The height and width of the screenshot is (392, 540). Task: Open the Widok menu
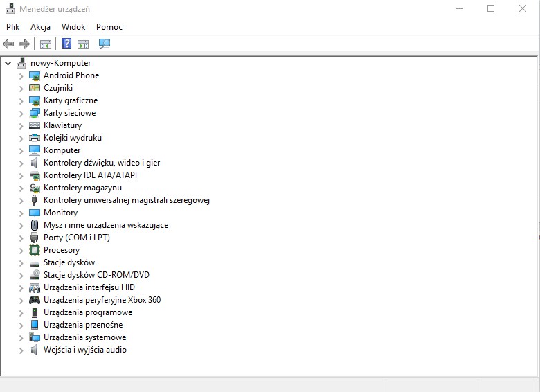click(73, 27)
